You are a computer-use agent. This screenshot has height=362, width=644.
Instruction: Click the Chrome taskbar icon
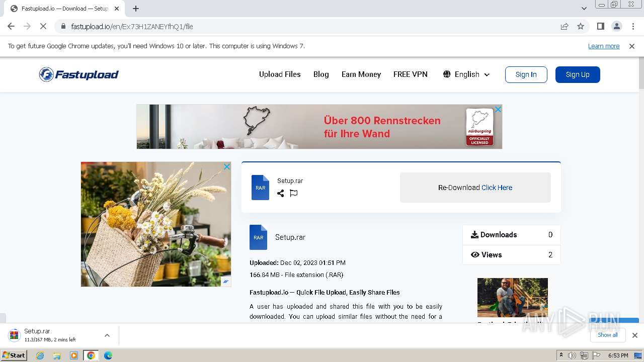tap(91, 355)
